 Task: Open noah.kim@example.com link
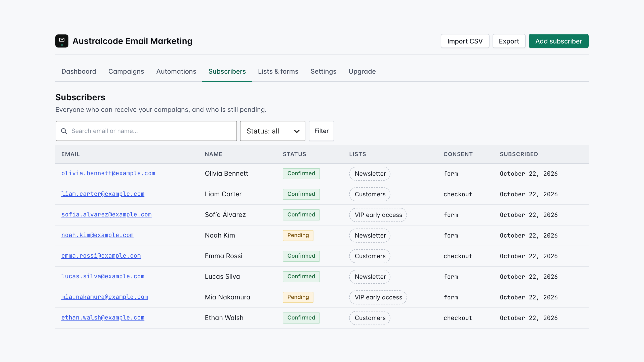[97, 235]
